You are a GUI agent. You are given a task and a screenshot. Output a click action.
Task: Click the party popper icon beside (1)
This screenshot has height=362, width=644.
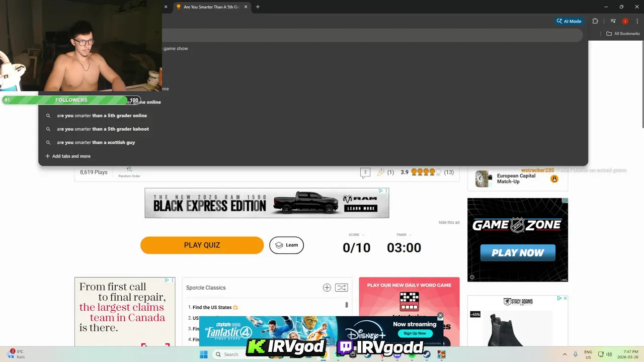coord(381,172)
